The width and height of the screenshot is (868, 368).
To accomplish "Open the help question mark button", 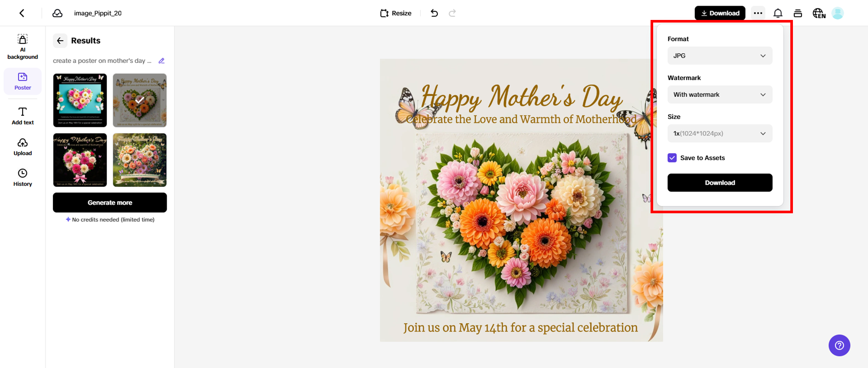I will pos(839,345).
